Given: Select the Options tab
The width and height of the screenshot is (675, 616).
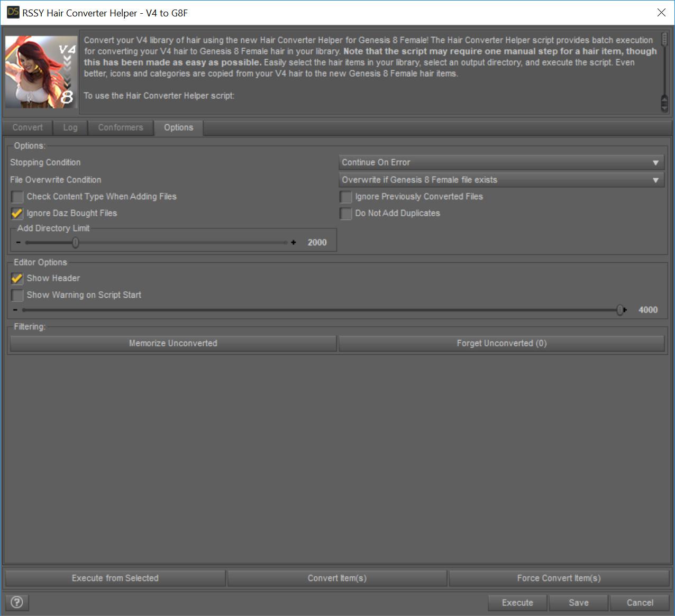Looking at the screenshot, I should [179, 127].
